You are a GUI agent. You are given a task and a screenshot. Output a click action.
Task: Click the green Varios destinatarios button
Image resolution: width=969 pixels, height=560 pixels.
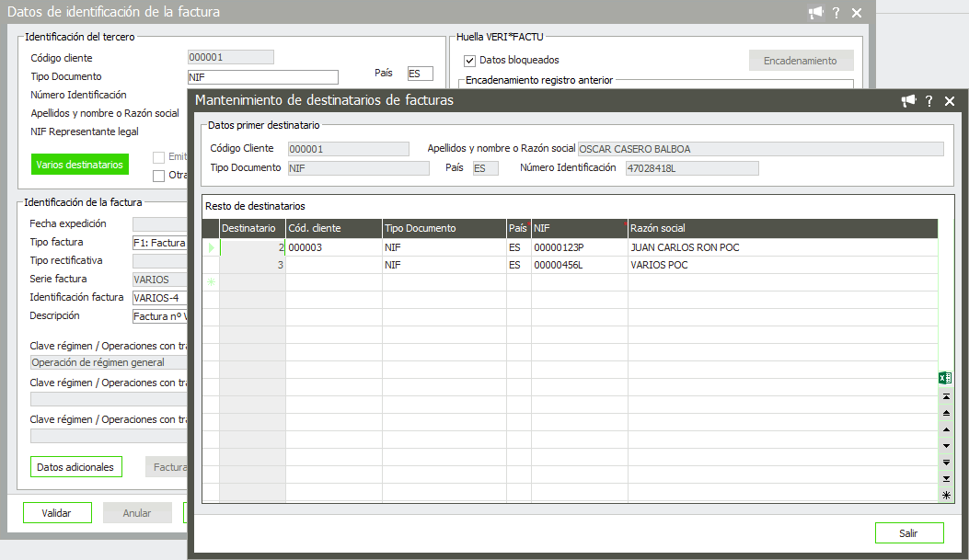click(x=79, y=165)
